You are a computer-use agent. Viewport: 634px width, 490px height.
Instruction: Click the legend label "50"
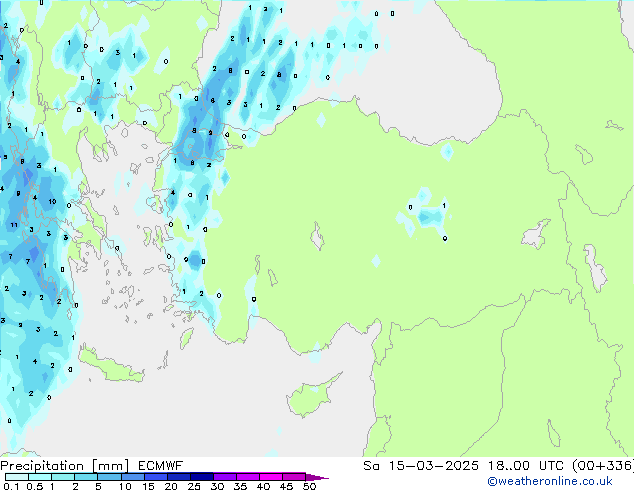[310, 486]
